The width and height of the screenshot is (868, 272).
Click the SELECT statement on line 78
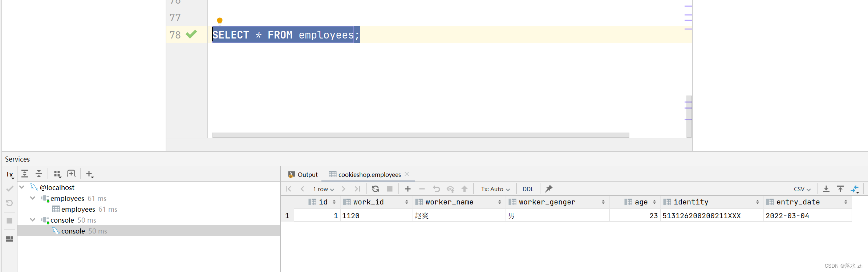(x=286, y=35)
